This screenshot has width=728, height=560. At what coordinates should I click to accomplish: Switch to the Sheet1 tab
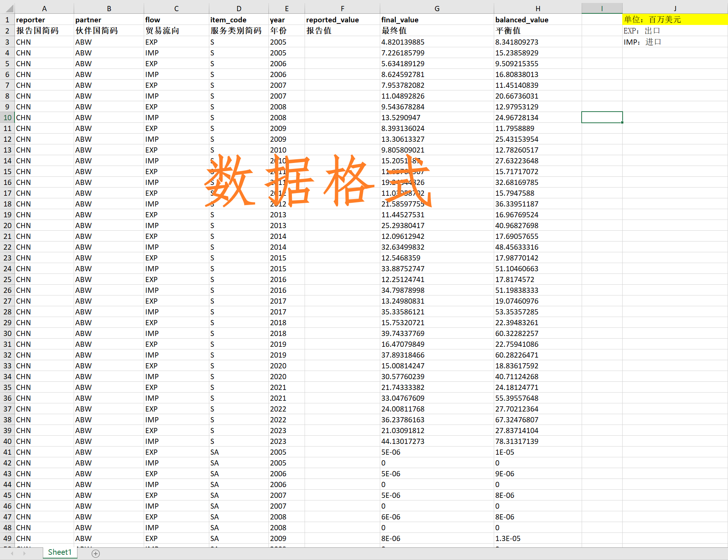click(x=60, y=552)
